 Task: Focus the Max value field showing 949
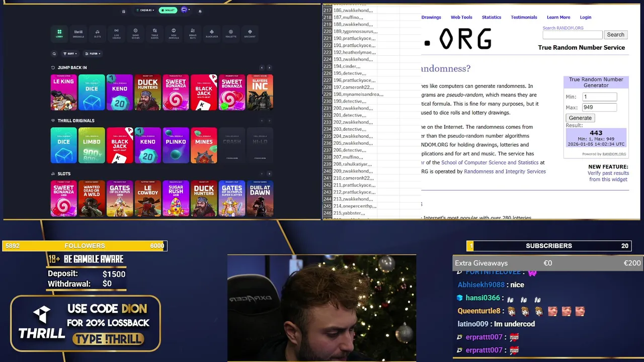coord(599,107)
